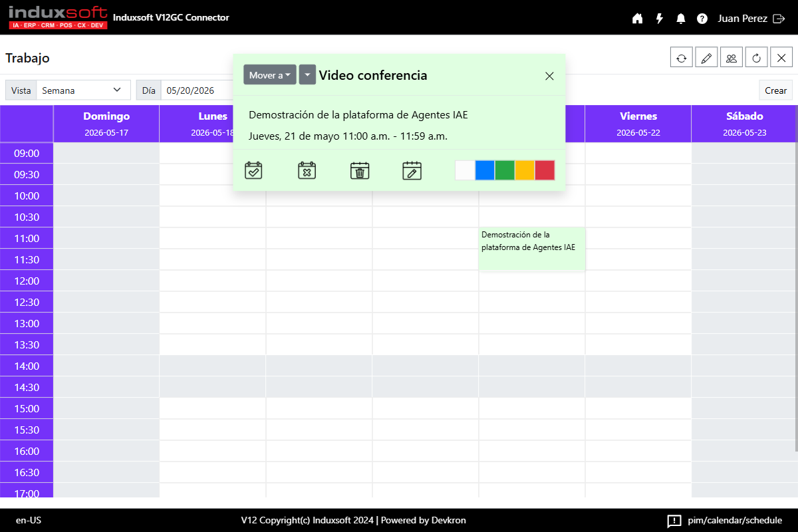Screen dimensions: 798x532
Task: Click the 09:00 time row label
Action: tap(27, 153)
